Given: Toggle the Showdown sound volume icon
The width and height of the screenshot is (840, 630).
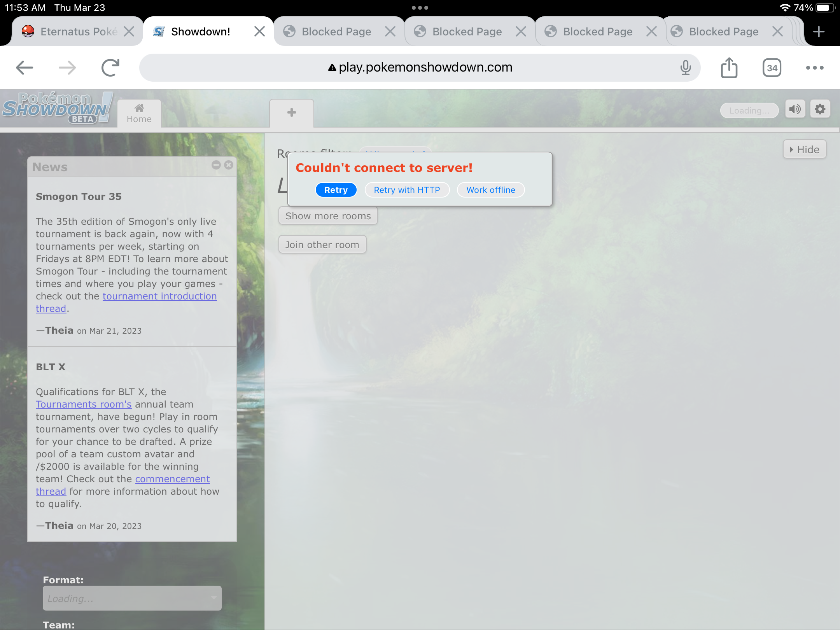Looking at the screenshot, I should click(795, 109).
